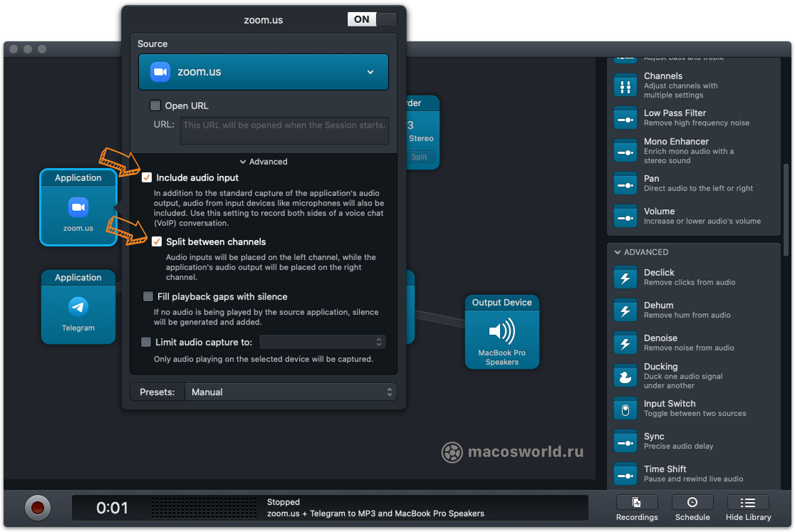Uncheck Include audio input

[x=147, y=177]
